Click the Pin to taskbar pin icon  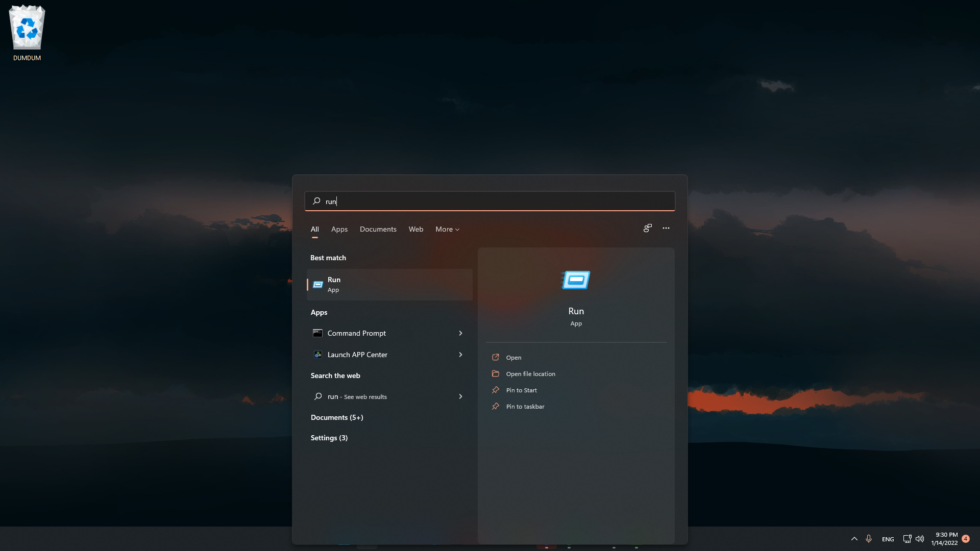point(495,407)
